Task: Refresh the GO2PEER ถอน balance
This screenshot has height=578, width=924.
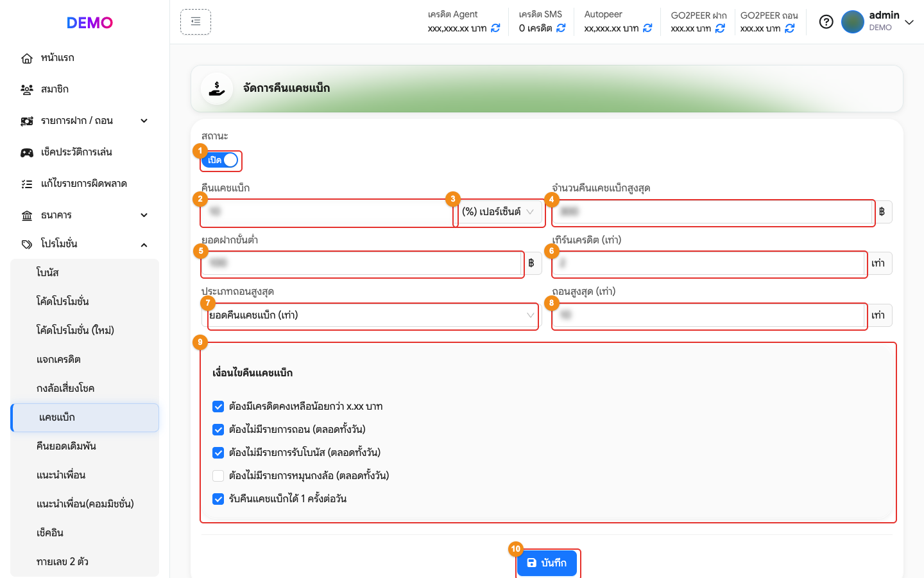Action: [x=790, y=28]
